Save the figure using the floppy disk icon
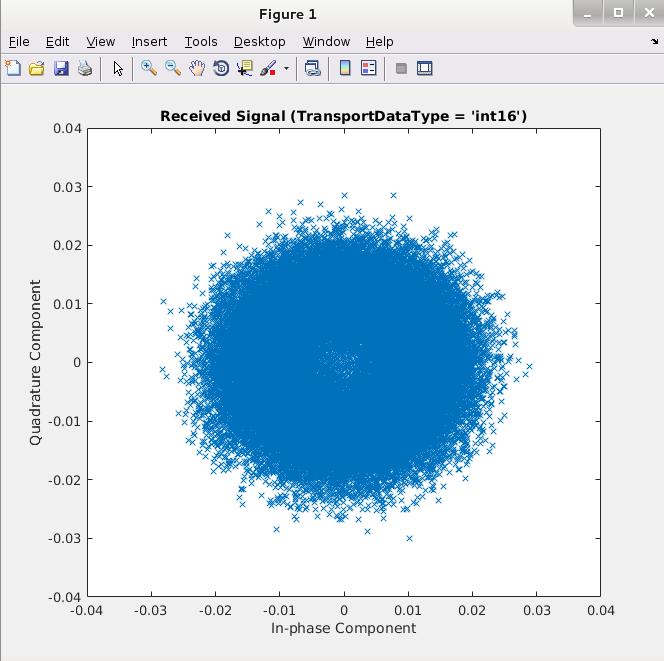This screenshot has width=664, height=661. [61, 68]
